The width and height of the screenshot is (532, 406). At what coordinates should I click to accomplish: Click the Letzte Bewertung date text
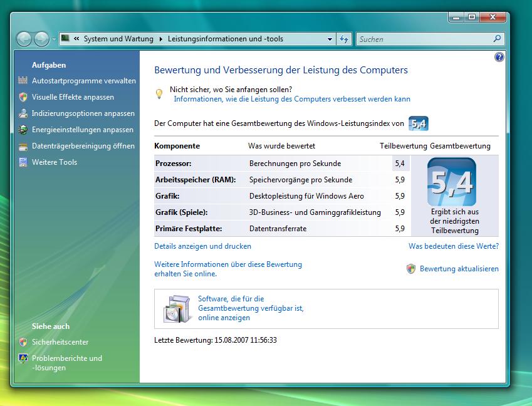pos(216,340)
